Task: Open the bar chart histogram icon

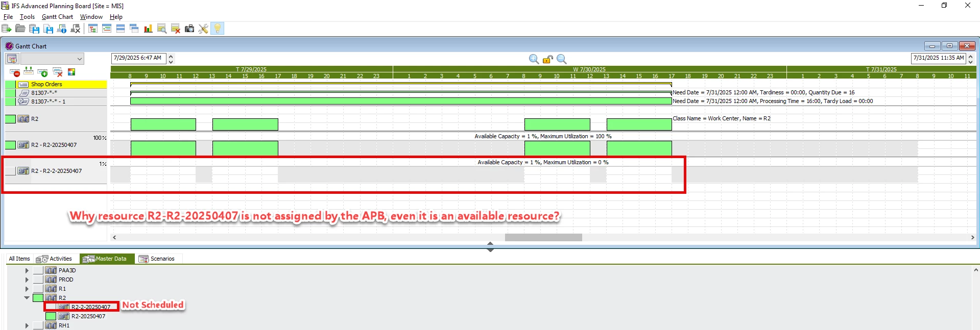Action: point(148,29)
